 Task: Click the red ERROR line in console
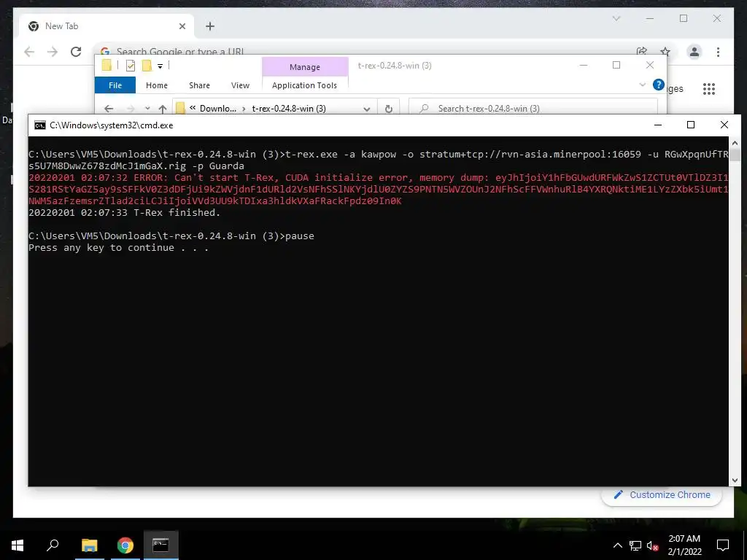click(379, 190)
